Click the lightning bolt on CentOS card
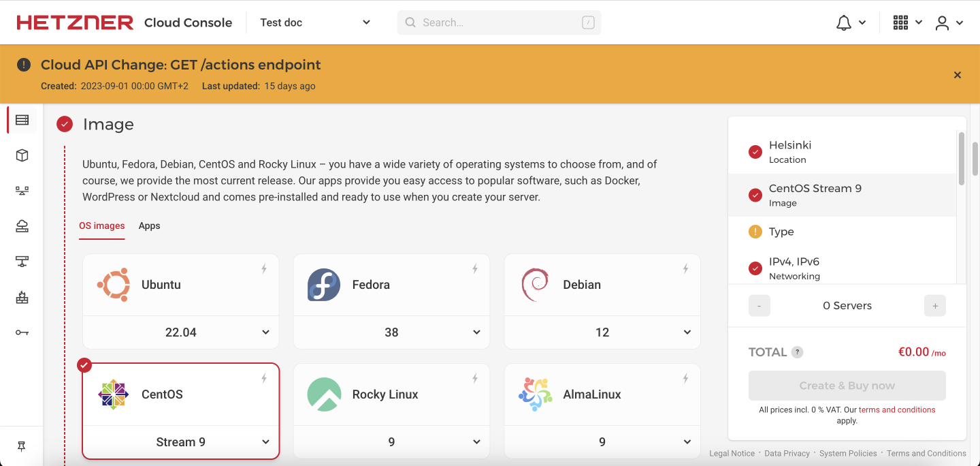The image size is (980, 466). [264, 379]
